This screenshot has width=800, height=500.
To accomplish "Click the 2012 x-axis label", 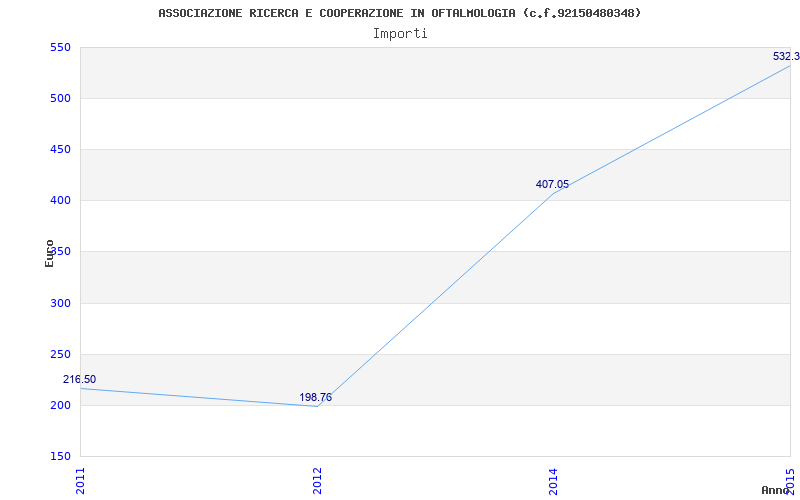I will [317, 481].
